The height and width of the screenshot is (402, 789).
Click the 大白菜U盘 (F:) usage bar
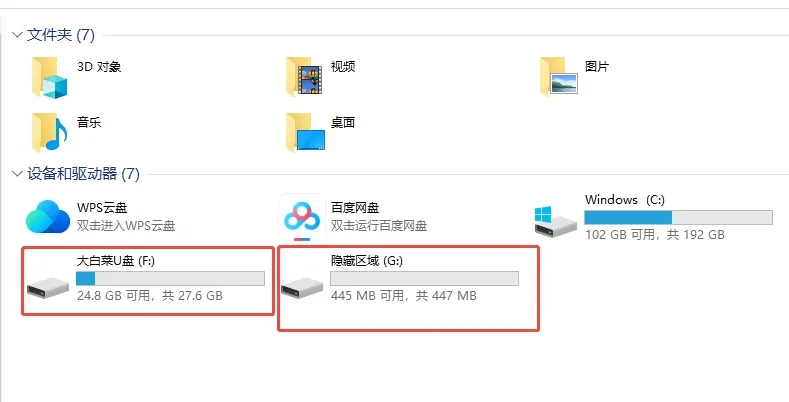point(170,278)
